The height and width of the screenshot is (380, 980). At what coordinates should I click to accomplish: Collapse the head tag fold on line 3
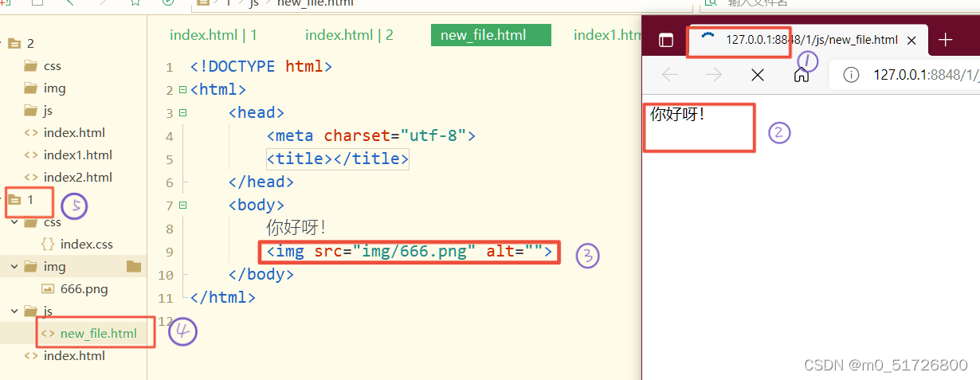[183, 113]
